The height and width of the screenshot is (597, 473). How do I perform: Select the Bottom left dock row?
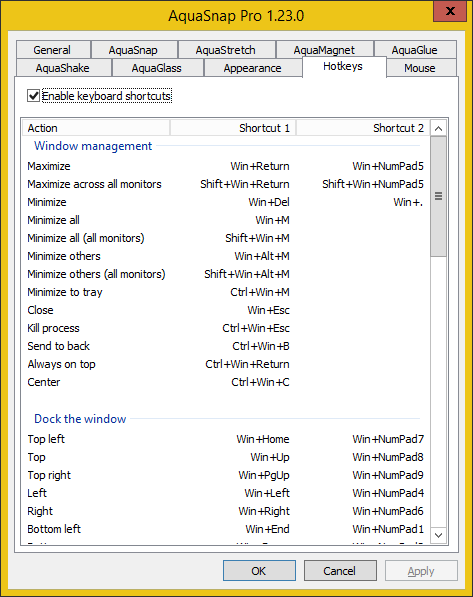click(x=226, y=529)
